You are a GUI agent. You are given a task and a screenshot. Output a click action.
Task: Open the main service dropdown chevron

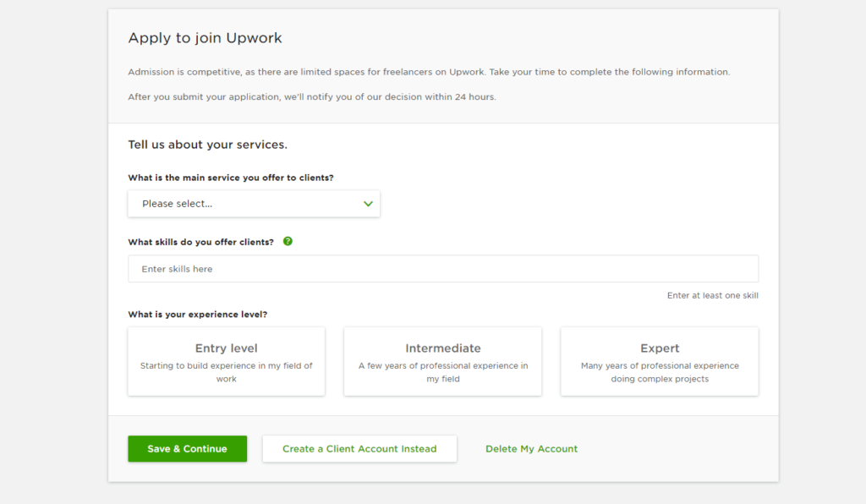click(368, 204)
